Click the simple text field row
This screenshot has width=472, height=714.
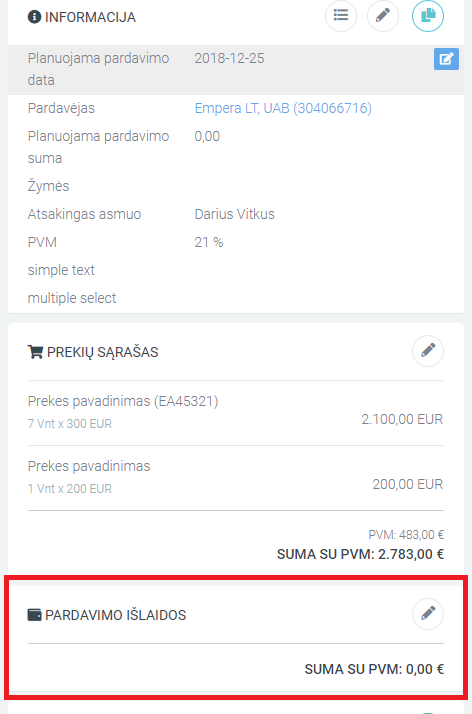coord(236,270)
